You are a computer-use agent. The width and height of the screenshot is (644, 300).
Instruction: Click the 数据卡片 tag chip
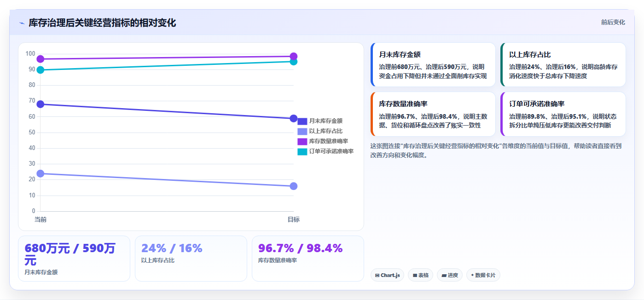[483, 275]
